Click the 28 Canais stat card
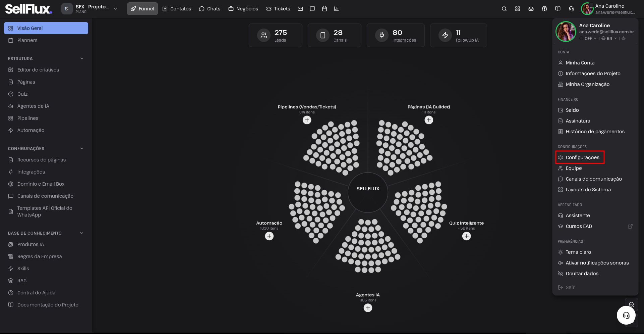 [x=335, y=35]
